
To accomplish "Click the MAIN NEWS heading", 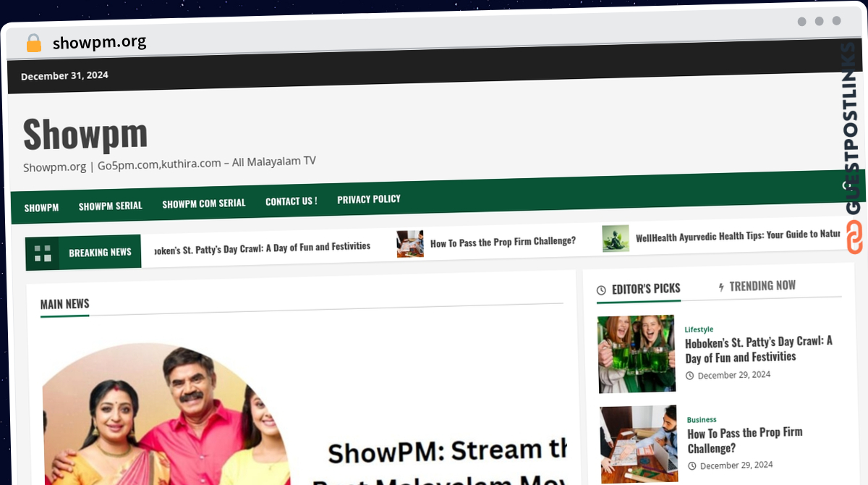I will pos(65,304).
